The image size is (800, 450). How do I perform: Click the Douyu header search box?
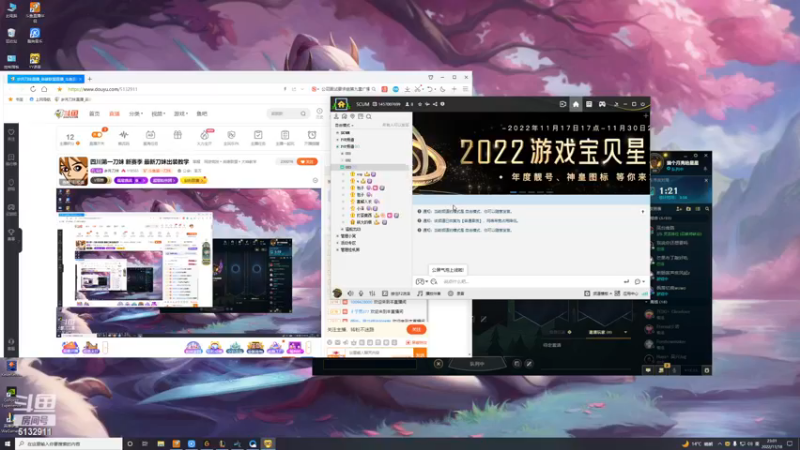287,114
